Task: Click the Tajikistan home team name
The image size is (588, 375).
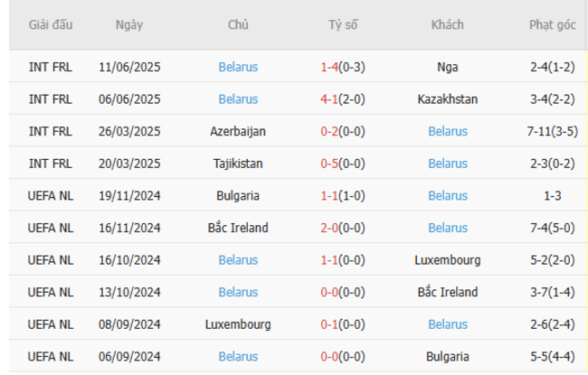Action: (x=238, y=164)
